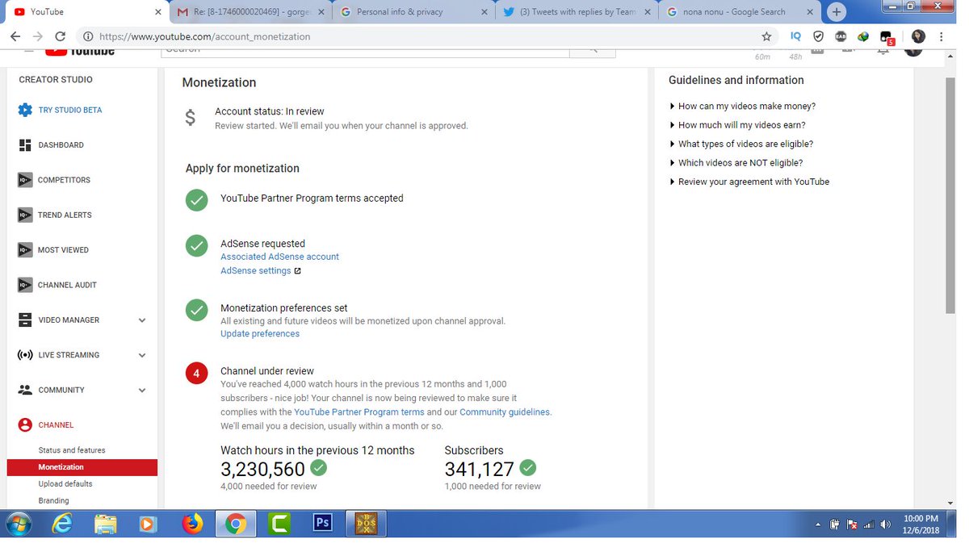Reload the page with the refresh icon

pyautogui.click(x=61, y=36)
